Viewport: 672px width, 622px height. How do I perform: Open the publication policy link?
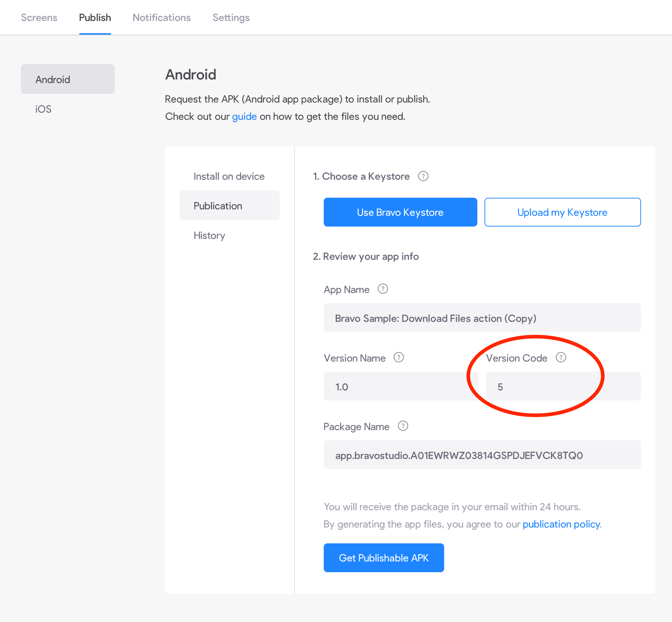[x=561, y=524]
